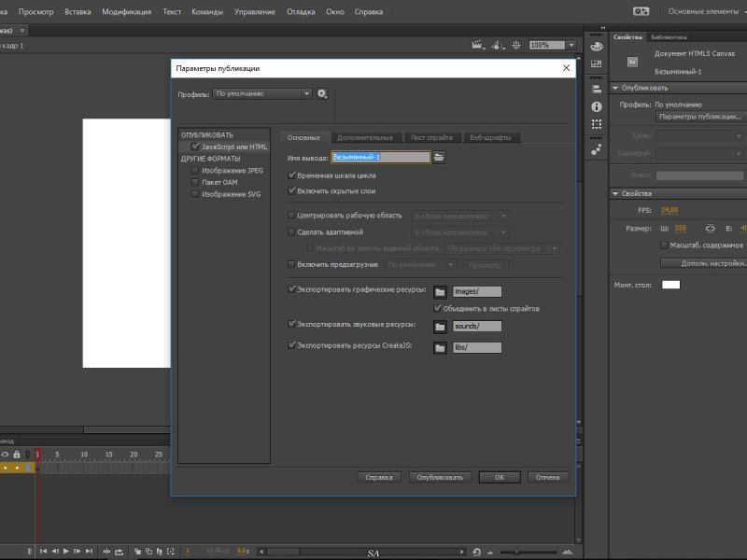The width and height of the screenshot is (747, 560).
Task: Open the stage zoom 100% dropdown
Action: coord(571,45)
